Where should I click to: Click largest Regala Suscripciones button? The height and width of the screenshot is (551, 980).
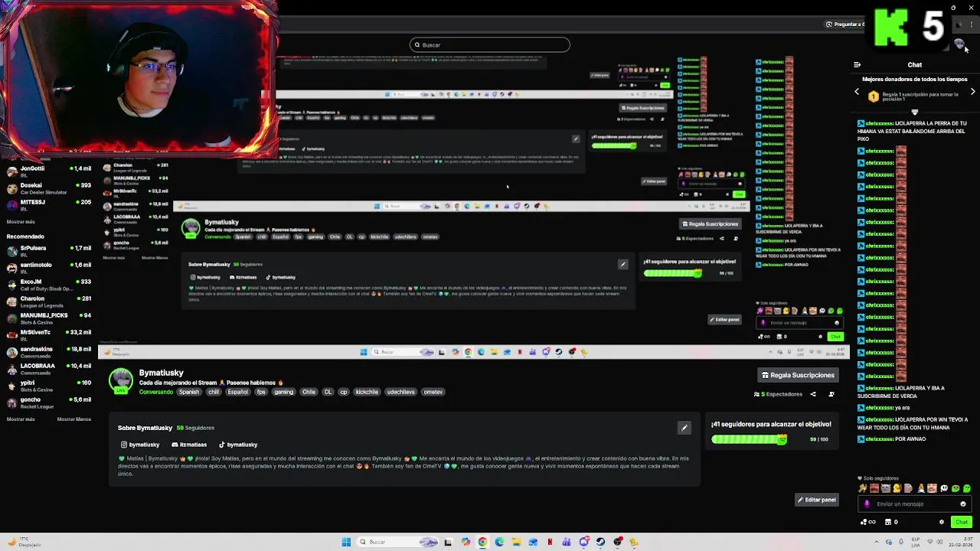point(798,375)
